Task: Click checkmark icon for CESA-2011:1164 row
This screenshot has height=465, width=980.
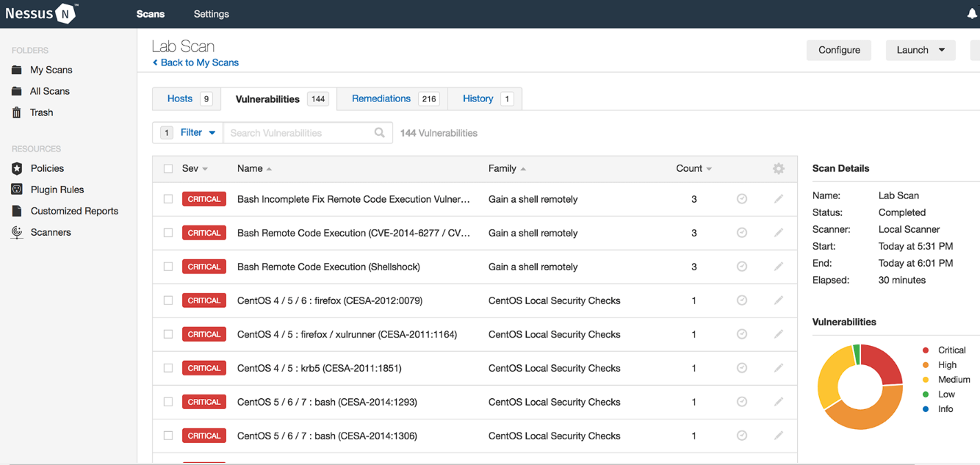Action: [x=742, y=334]
